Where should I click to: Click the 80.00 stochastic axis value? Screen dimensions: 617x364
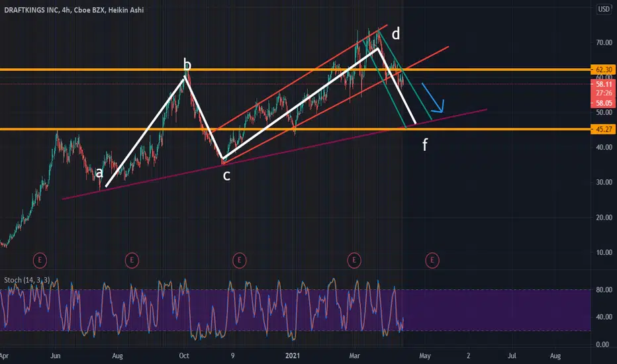604,290
